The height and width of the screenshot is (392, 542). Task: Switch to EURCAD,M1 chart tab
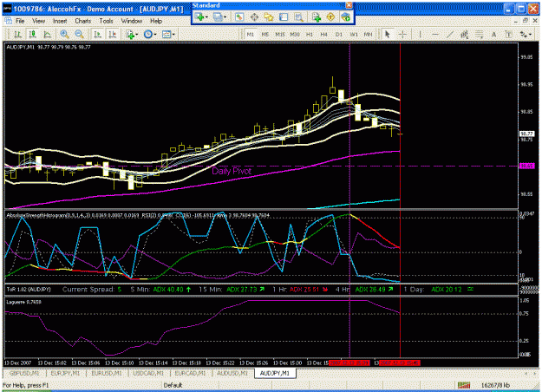click(190, 373)
